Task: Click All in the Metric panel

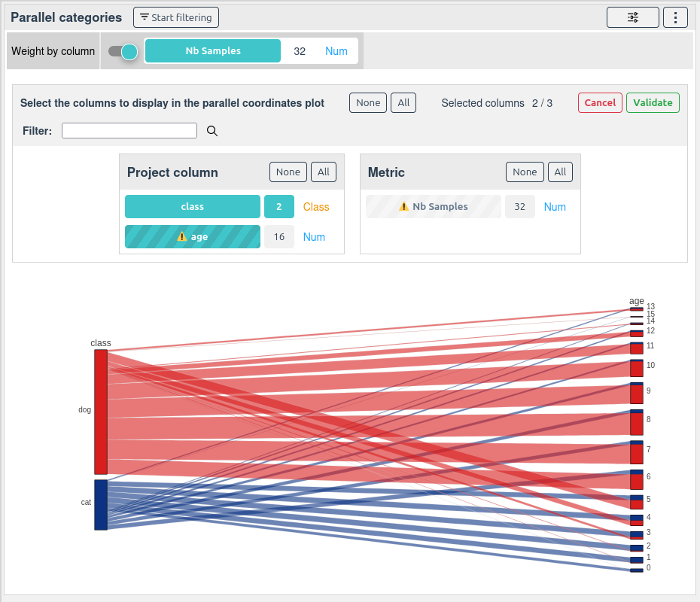Action: [x=560, y=172]
